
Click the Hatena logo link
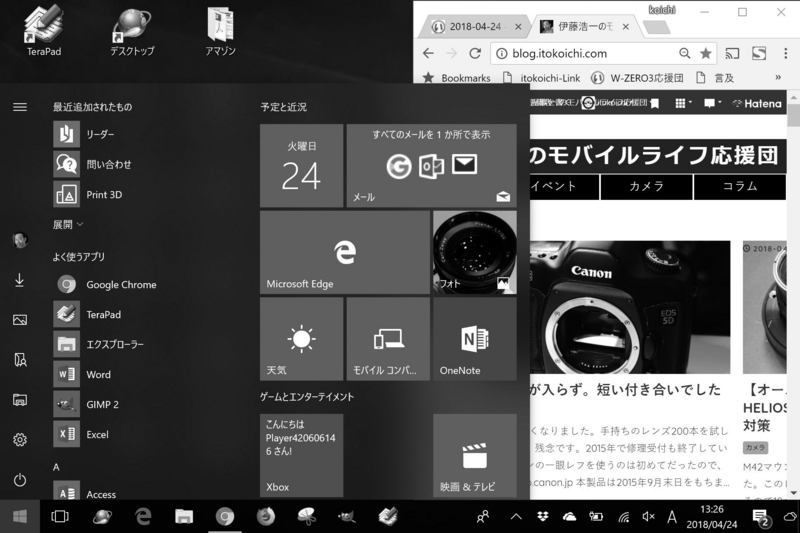click(x=757, y=104)
